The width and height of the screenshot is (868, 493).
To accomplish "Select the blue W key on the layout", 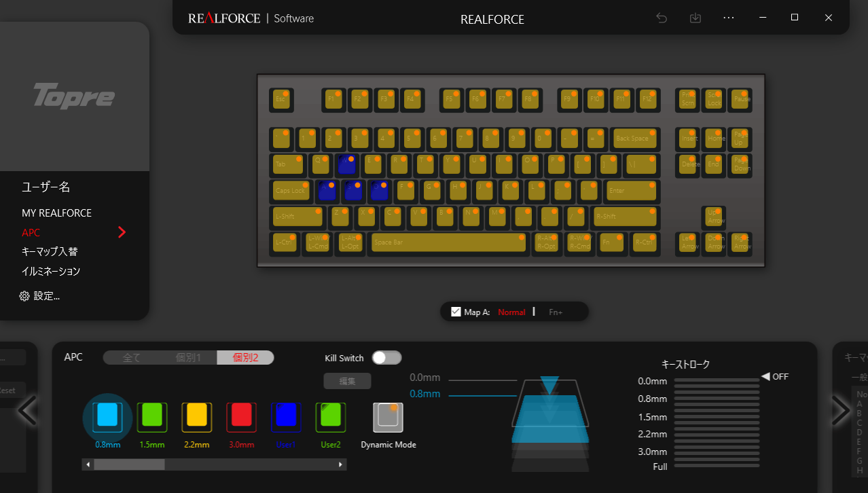I will point(346,164).
